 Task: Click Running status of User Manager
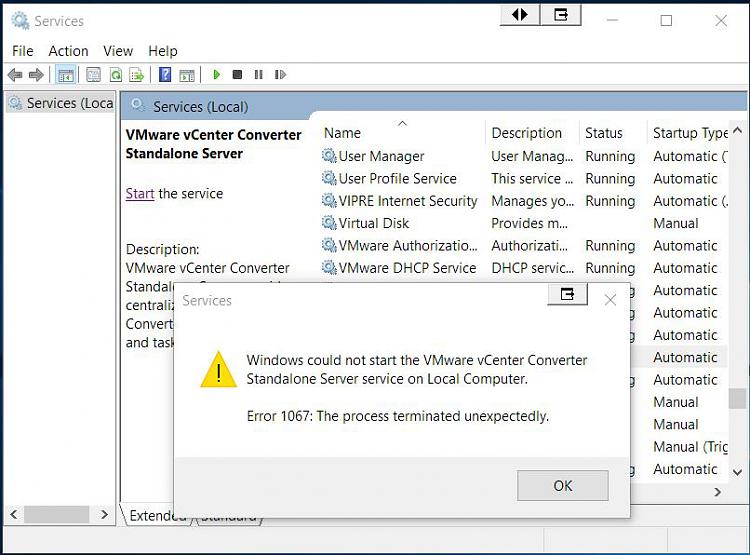pos(610,156)
